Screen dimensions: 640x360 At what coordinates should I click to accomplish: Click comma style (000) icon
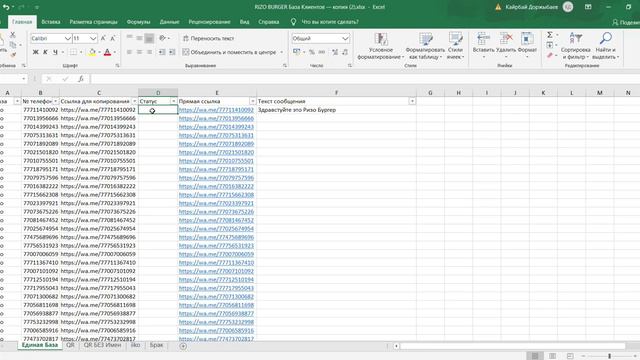click(322, 52)
